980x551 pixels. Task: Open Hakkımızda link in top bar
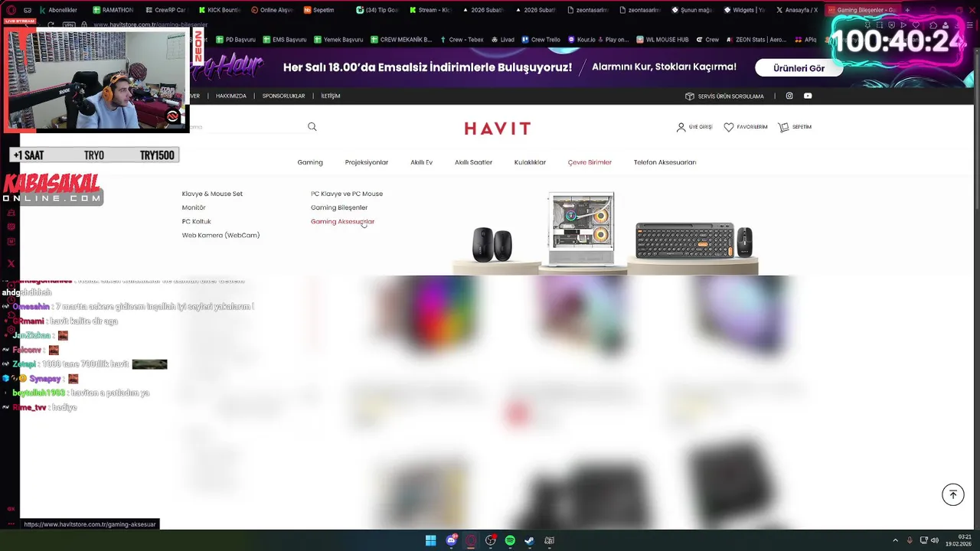coord(231,96)
